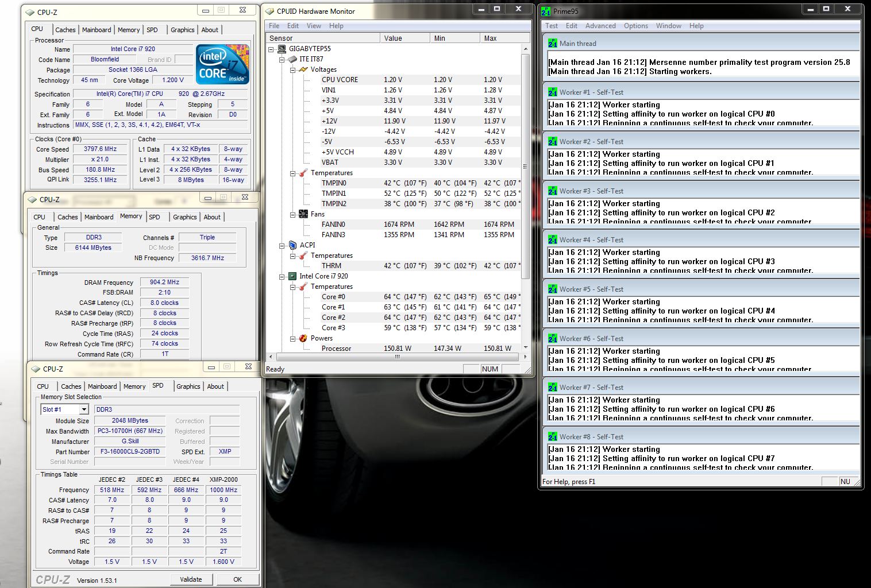
Task: Click the Intel Core i7 logo in CPU-Z
Action: pyautogui.click(x=222, y=64)
